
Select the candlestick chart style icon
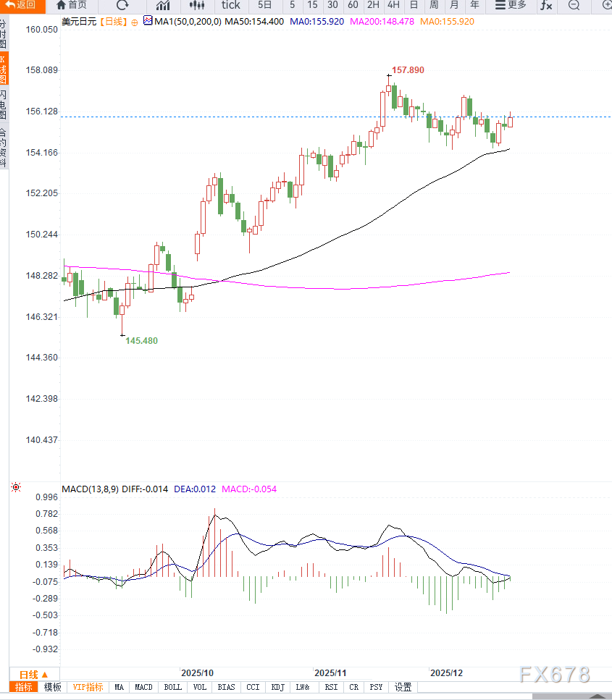coord(196,5)
